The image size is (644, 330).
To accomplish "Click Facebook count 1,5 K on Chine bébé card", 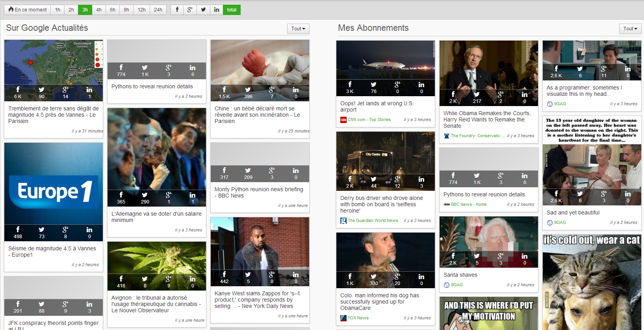I will [224, 93].
